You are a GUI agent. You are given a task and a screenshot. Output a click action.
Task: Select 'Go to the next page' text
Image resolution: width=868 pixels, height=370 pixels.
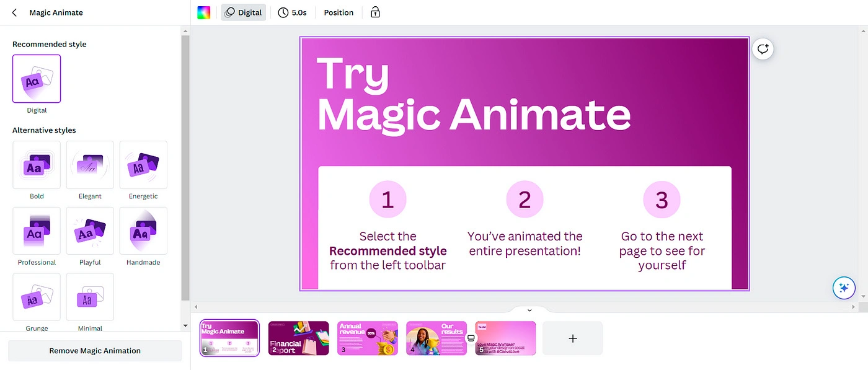coord(662,250)
